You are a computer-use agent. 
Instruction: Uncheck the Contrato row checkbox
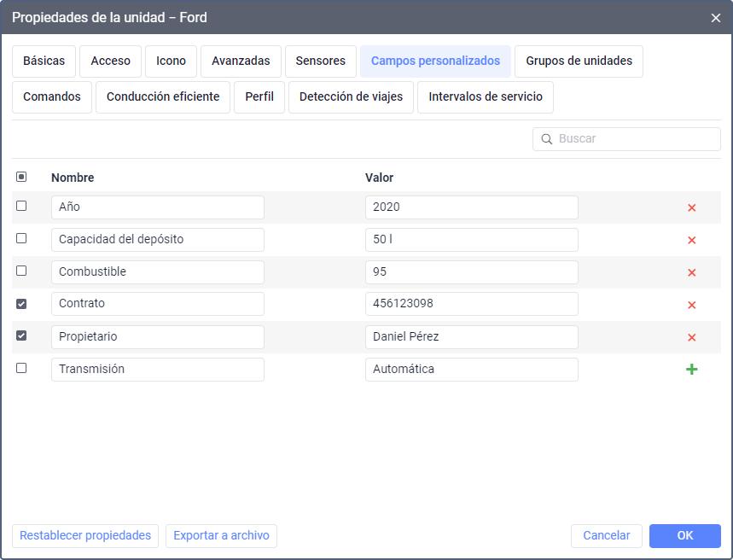point(21,303)
